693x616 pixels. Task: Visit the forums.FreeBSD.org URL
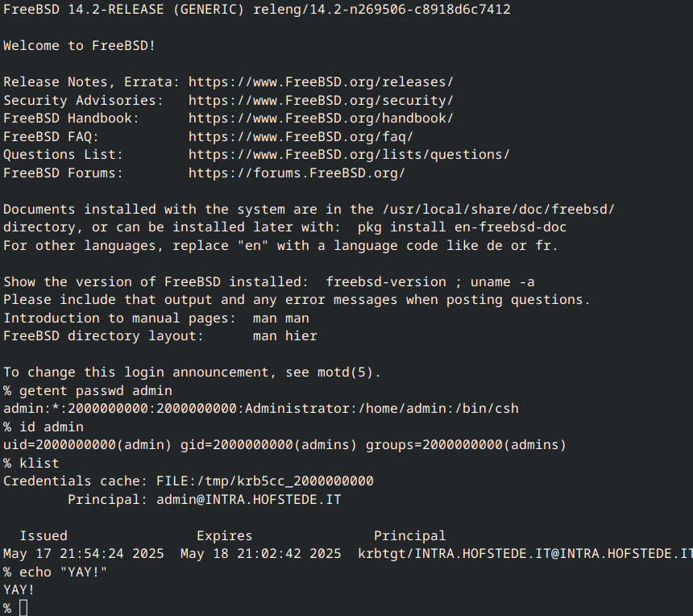coord(297,173)
